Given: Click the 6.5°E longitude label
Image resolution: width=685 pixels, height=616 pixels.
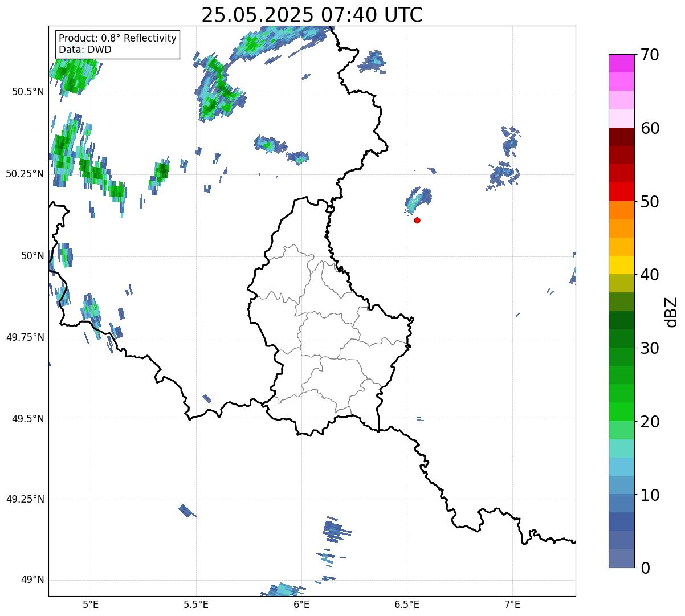Looking at the screenshot, I should point(407,604).
